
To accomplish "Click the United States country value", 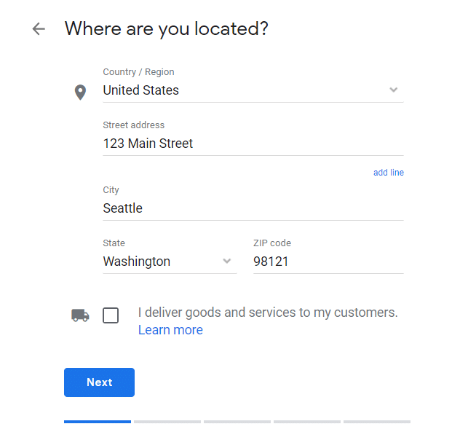I will tap(141, 90).
